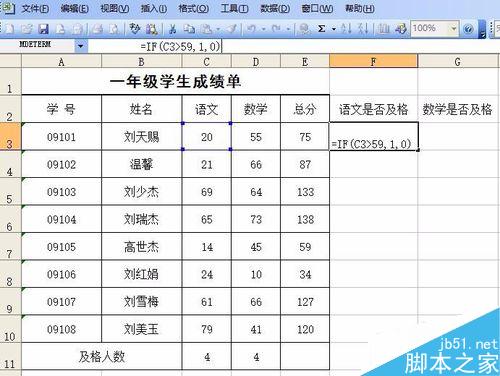Click student ID cell 09101
Screen dimensions: 500x376
[x=61, y=137]
